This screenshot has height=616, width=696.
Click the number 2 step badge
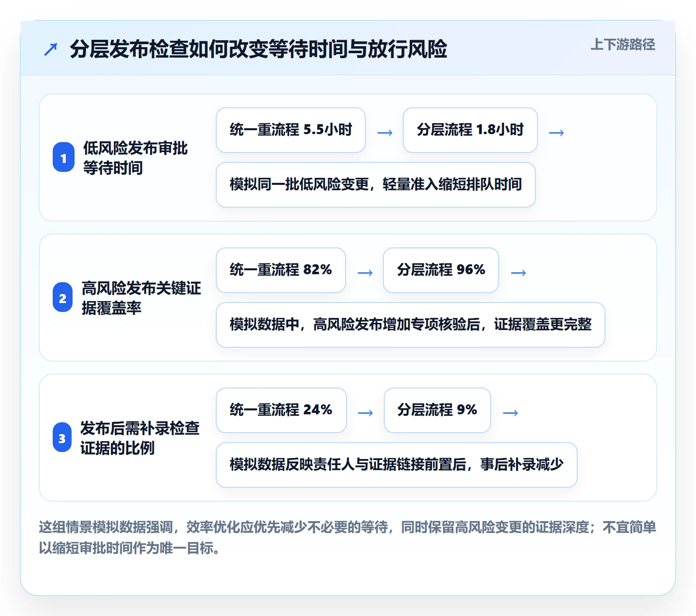(x=63, y=298)
